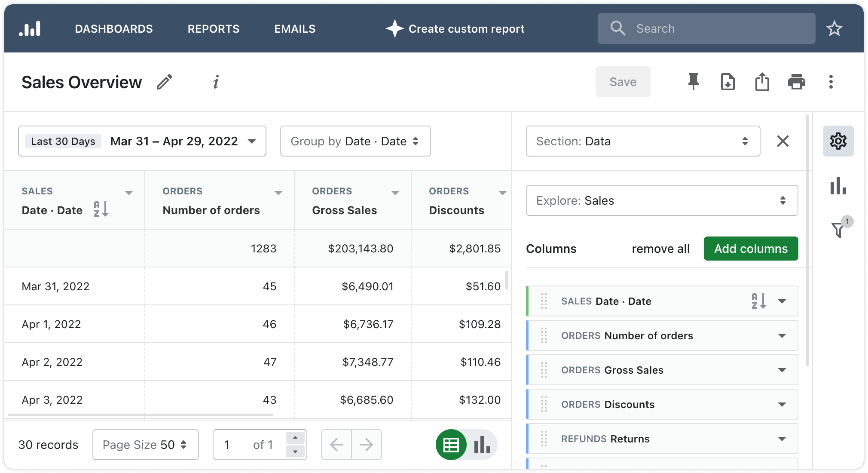Open the settings gear panel on the right sidebar

click(x=838, y=141)
